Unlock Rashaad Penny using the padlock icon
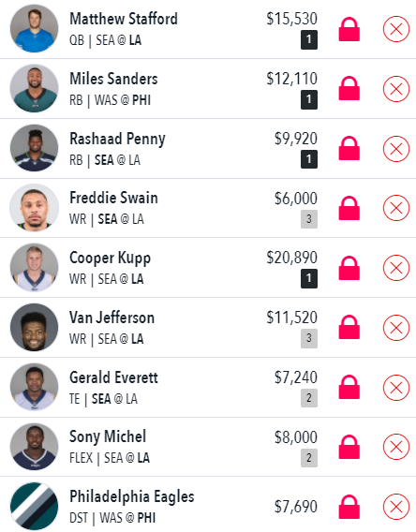 click(349, 148)
